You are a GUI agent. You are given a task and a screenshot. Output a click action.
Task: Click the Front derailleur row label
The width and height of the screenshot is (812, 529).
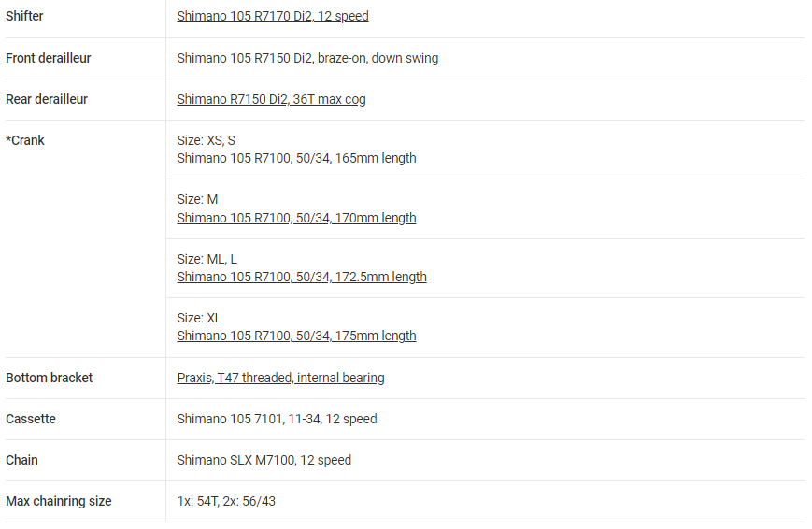(x=49, y=58)
